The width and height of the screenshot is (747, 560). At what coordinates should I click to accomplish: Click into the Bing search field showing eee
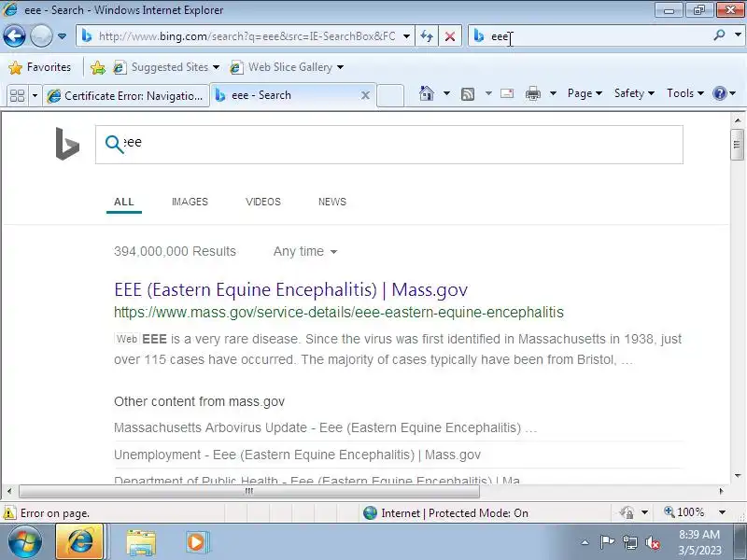(x=388, y=145)
